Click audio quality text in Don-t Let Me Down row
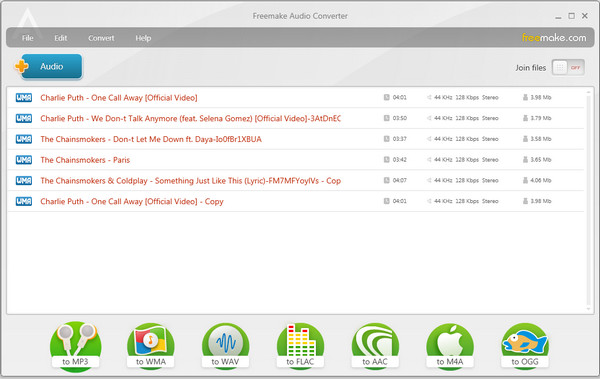600x379 pixels. (466, 139)
